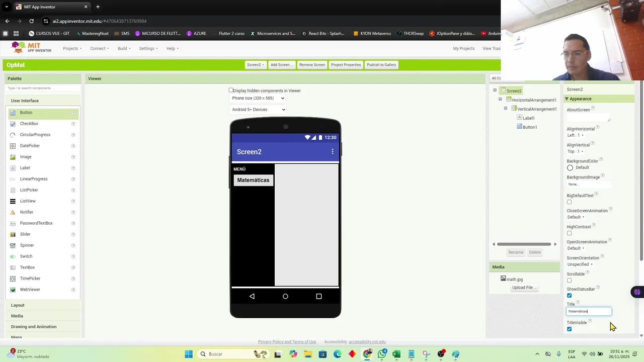Open the BackgroundColor Default swatch
644x362 pixels.
tap(570, 168)
